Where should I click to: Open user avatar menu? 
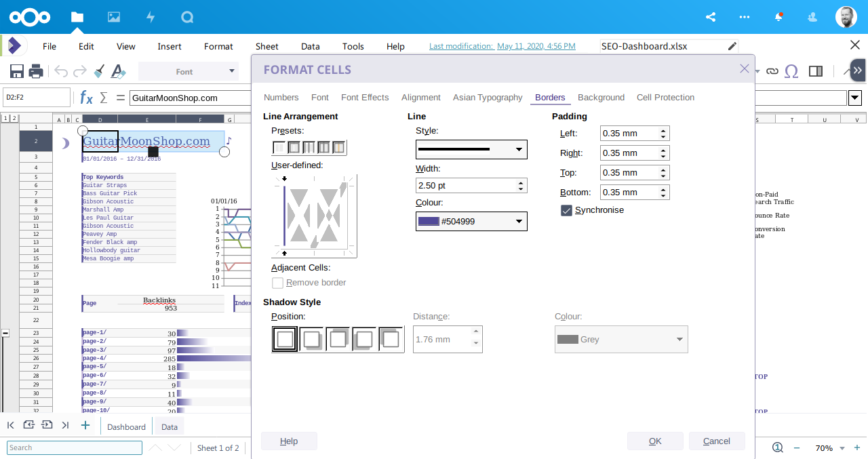pos(846,17)
